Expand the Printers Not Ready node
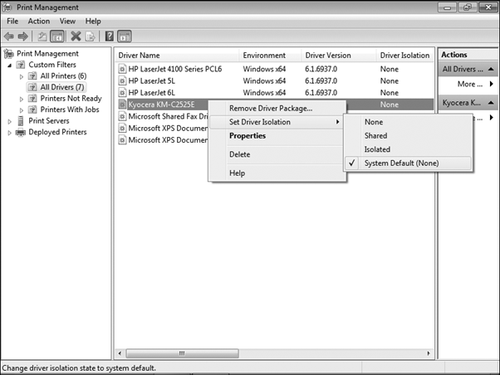Screen dimensions: 500x375 pyautogui.click(x=21, y=99)
